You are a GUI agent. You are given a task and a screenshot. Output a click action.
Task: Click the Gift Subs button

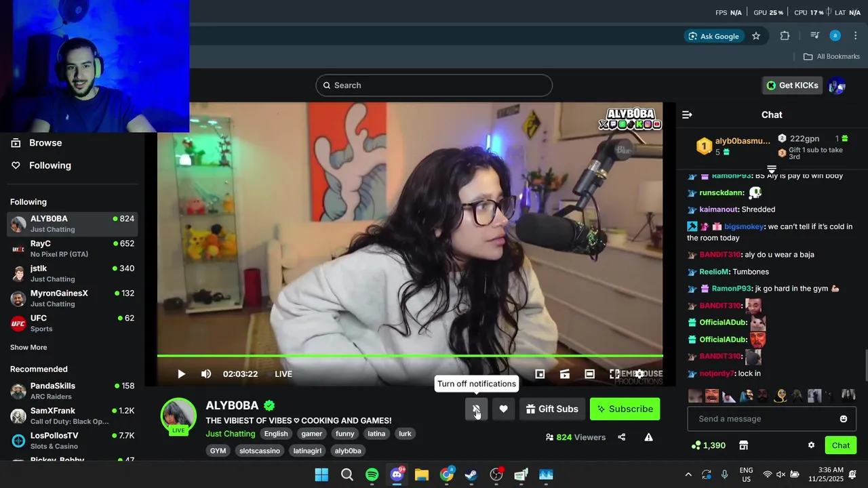[552, 409]
